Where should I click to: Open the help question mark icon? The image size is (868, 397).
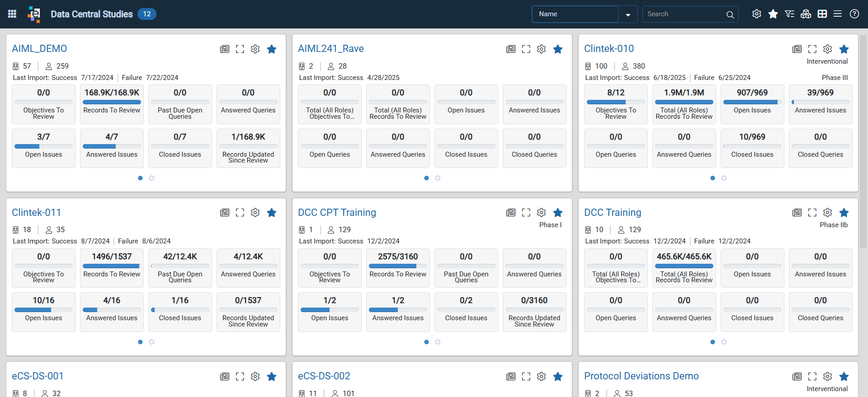(854, 14)
